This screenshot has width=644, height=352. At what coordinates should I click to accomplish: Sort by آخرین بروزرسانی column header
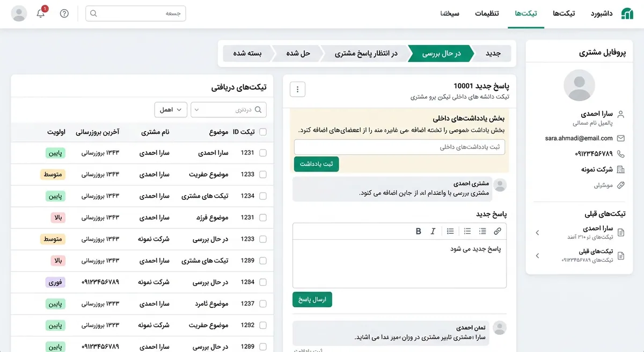[97, 132]
